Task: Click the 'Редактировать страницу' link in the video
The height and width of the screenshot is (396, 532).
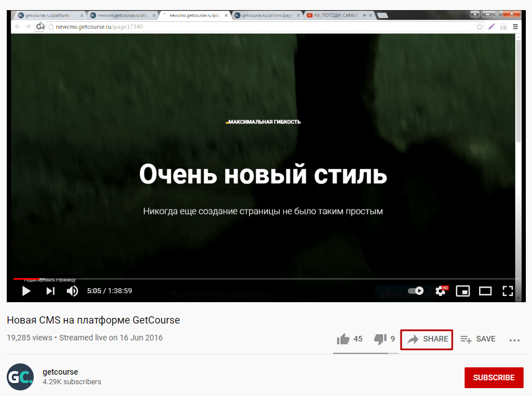Action: click(49, 280)
